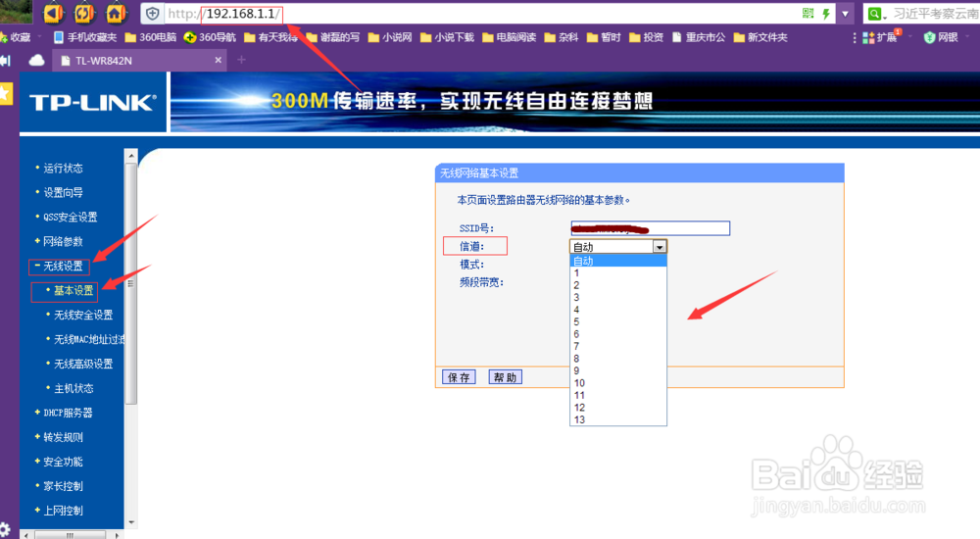Choose channel 9 in dropdown list
The width and height of the screenshot is (980, 539).
618,370
